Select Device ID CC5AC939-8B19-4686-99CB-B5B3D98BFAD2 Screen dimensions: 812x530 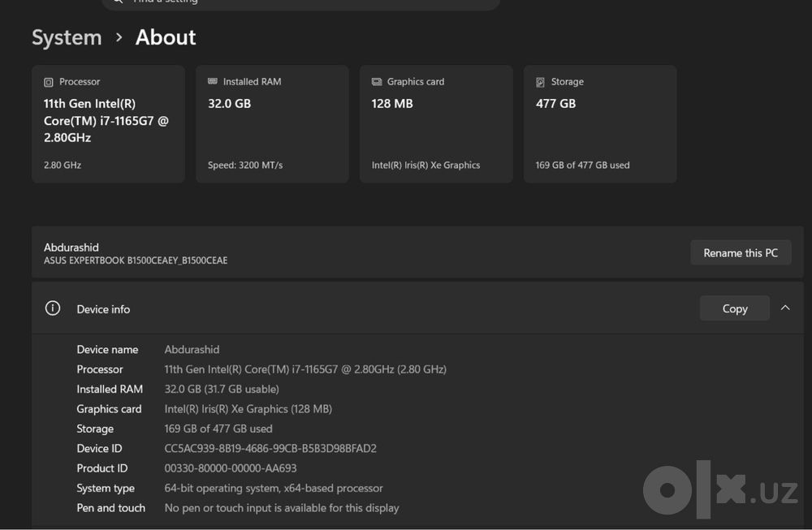click(x=270, y=448)
